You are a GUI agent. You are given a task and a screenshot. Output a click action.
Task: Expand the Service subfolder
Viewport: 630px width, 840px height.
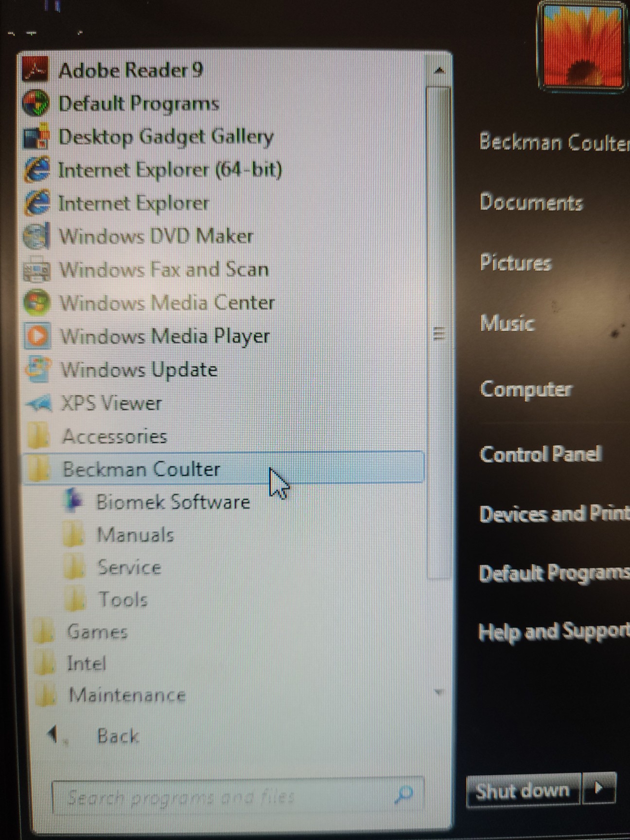point(129,567)
